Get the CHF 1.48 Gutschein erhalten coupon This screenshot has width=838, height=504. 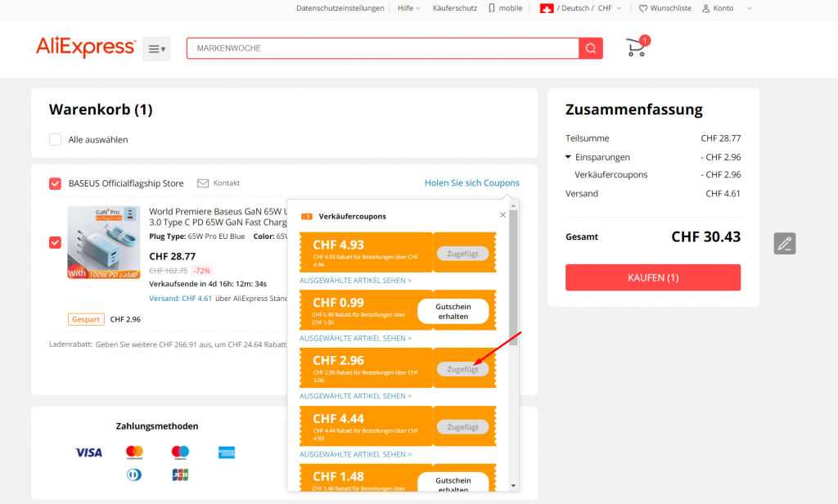pos(453,482)
